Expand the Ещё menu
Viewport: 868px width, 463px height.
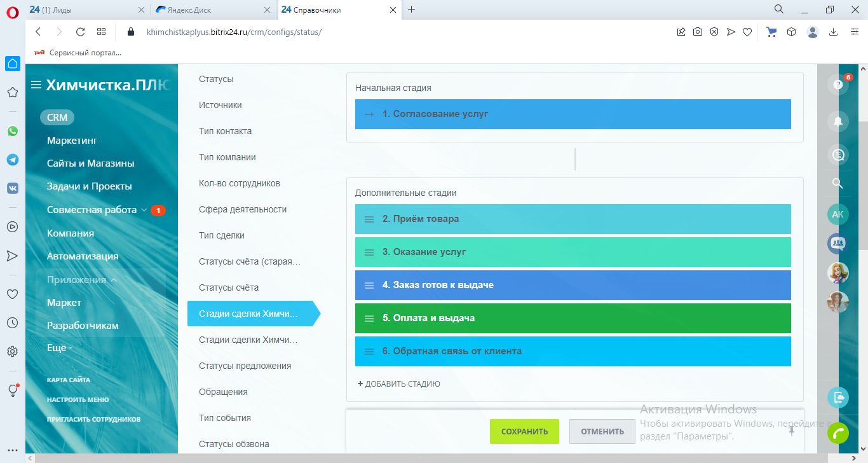60,348
